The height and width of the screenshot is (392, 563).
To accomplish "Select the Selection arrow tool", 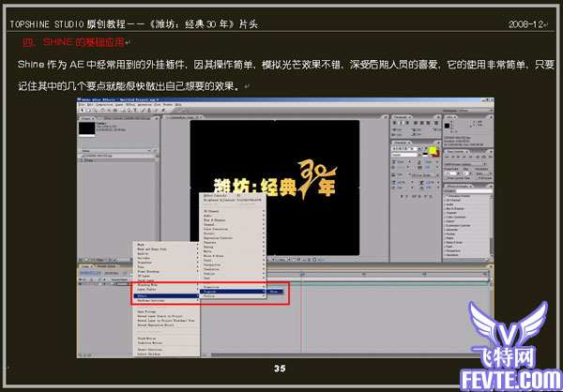I will click(83, 111).
